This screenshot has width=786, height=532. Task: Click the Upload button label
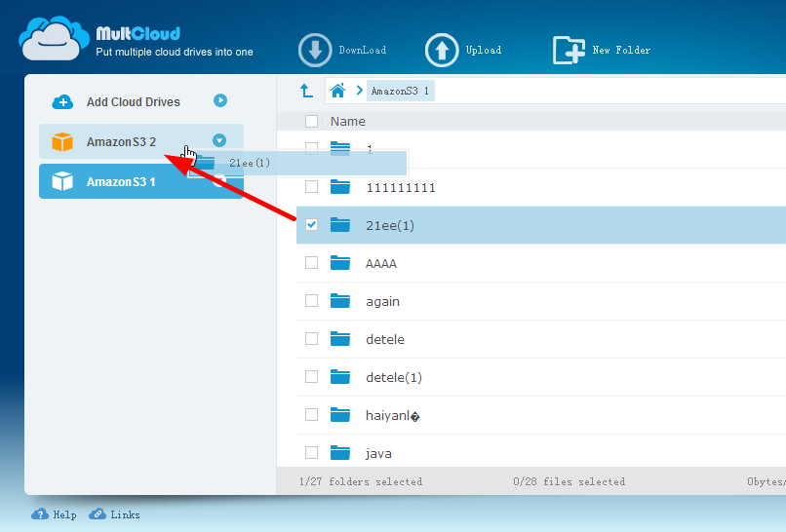click(484, 50)
